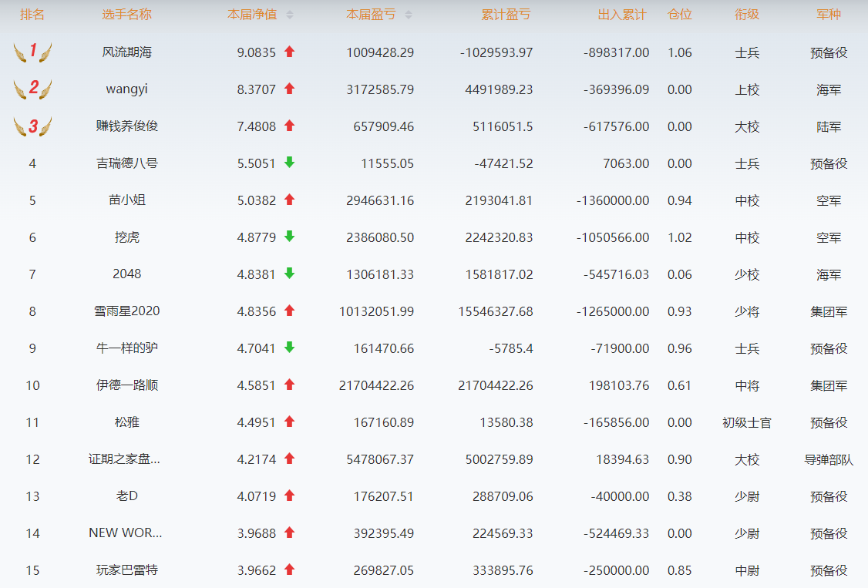This screenshot has width=868, height=588.
Task: Click rank title 中尉
Action: tap(747, 570)
